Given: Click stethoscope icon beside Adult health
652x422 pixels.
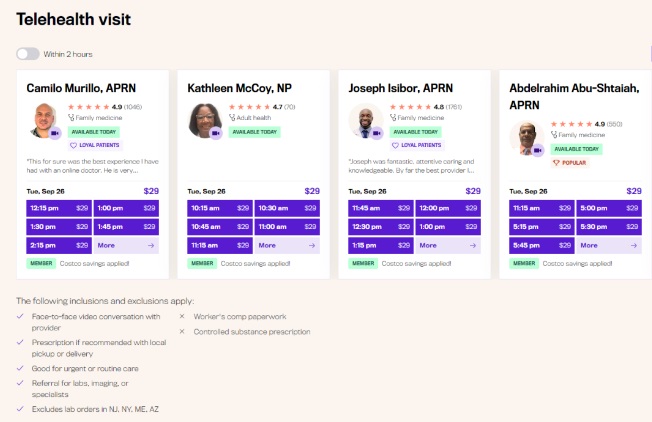Looking at the screenshot, I should [x=232, y=118].
